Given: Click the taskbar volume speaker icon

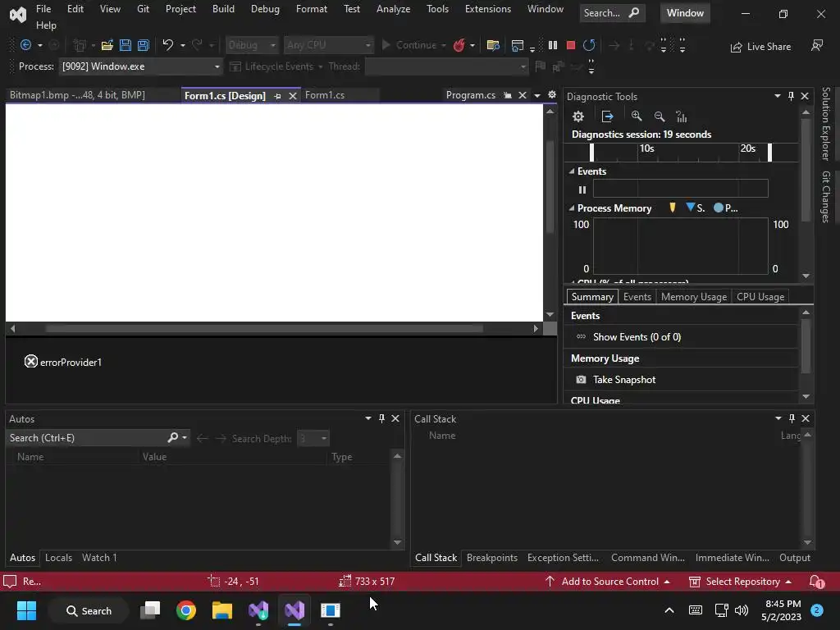Looking at the screenshot, I should (x=742, y=610).
